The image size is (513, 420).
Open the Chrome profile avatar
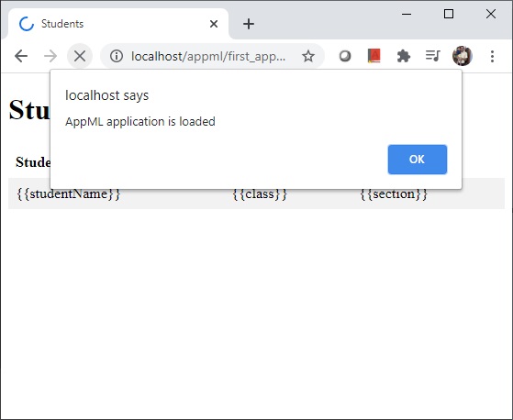[x=463, y=56]
